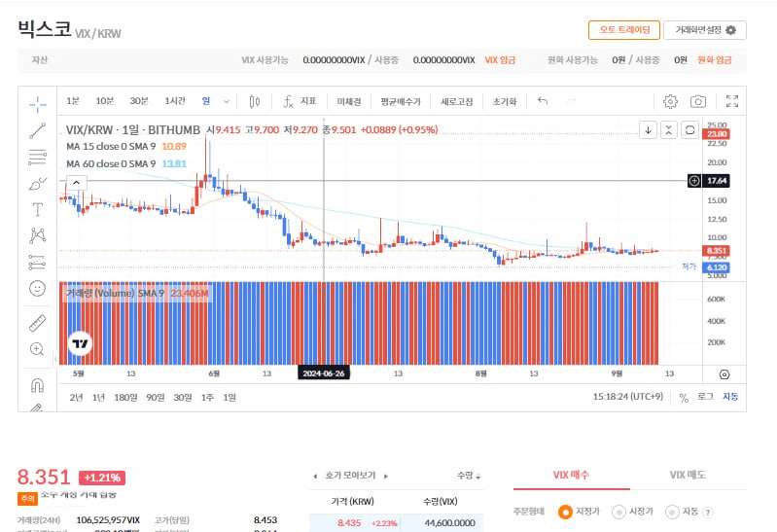
Task: Open 거래화면 설정 settings button
Action: (705, 30)
